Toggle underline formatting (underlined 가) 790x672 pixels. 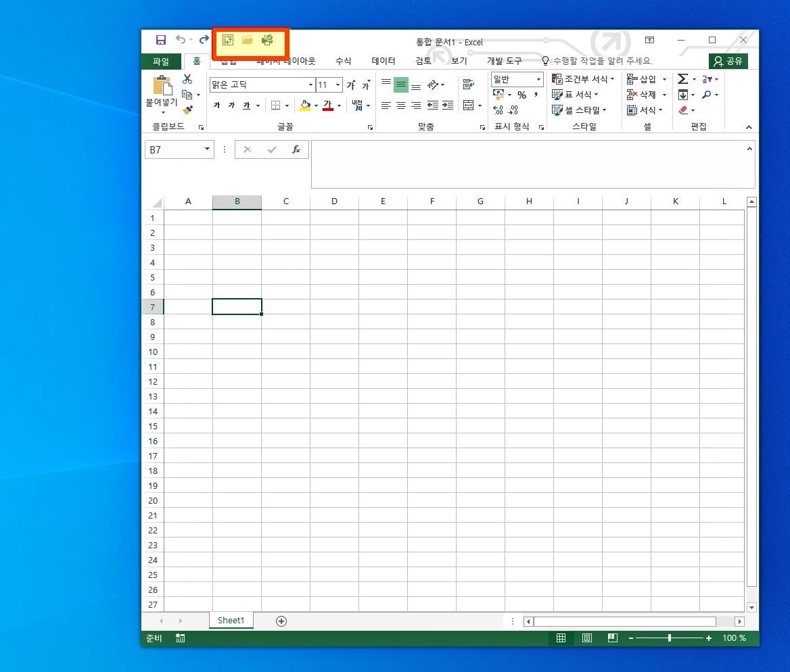click(246, 105)
